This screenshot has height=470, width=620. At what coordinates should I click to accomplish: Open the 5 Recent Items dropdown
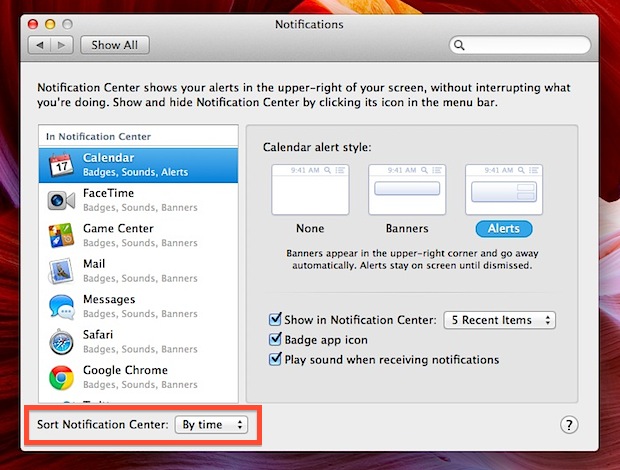(x=499, y=320)
